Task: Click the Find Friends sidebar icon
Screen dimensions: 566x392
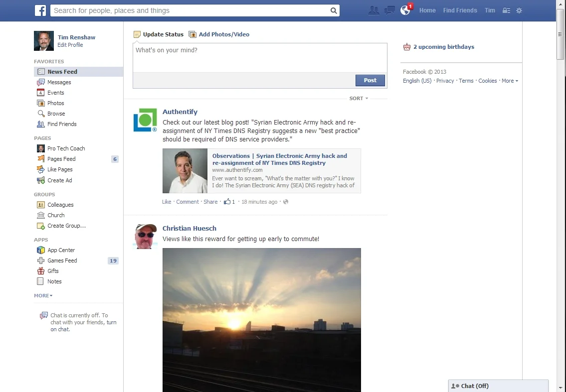Action: click(x=41, y=124)
